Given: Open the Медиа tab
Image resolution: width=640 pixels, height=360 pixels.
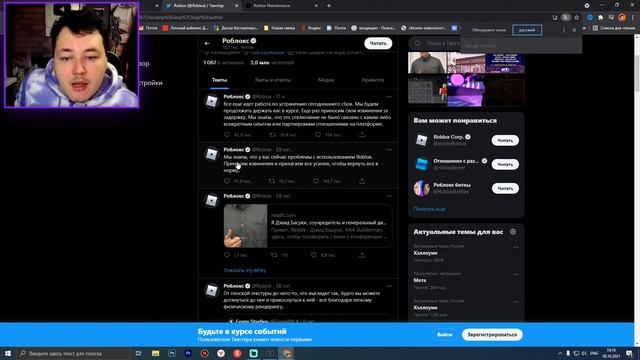Looking at the screenshot, I should [326, 80].
